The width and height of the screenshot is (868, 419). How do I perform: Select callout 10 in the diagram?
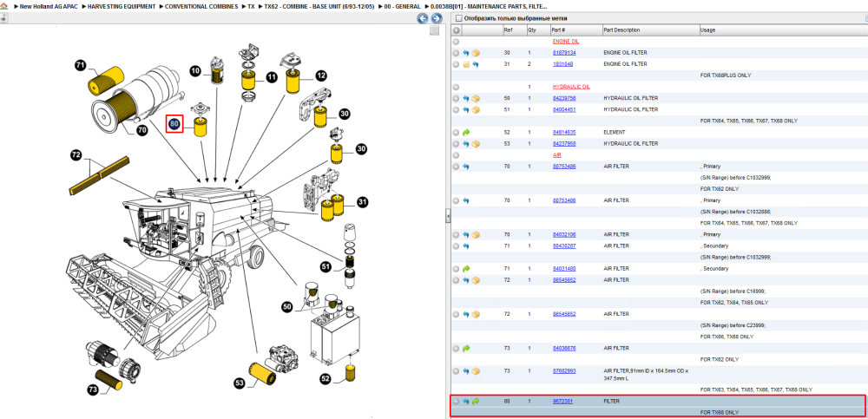(195, 71)
